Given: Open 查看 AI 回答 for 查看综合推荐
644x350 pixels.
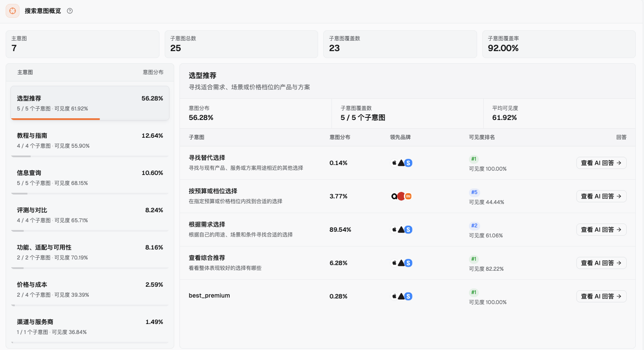Looking at the screenshot, I should click(601, 263).
